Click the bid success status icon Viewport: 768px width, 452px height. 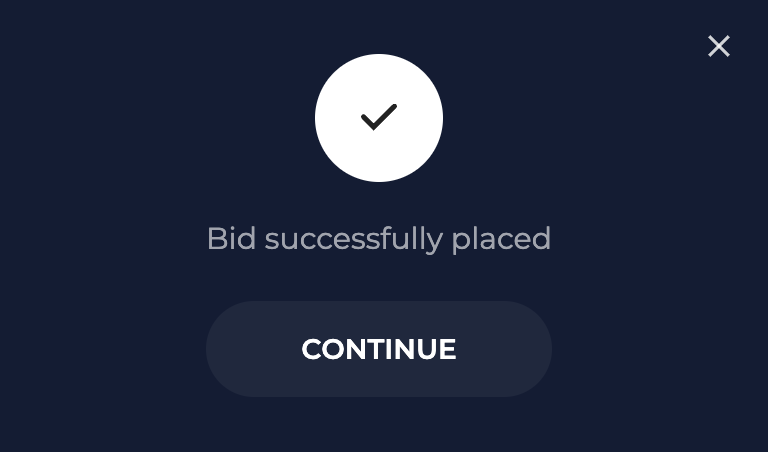coord(379,118)
